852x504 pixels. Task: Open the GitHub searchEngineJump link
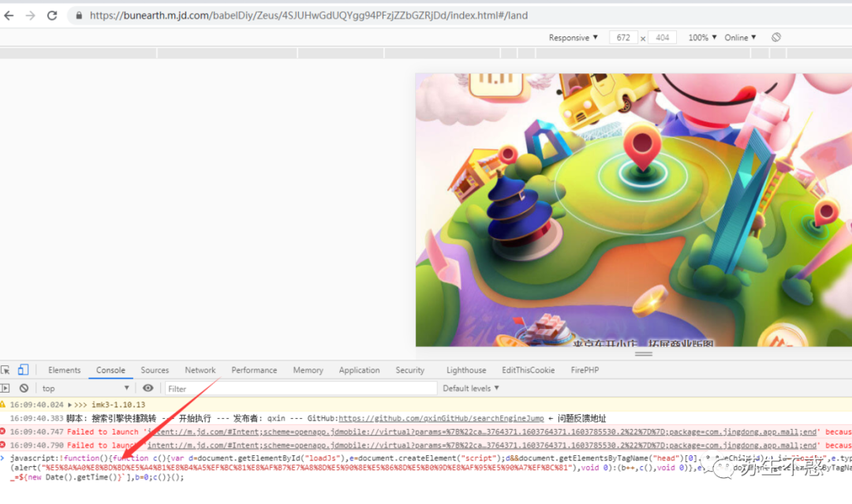pyautogui.click(x=441, y=418)
